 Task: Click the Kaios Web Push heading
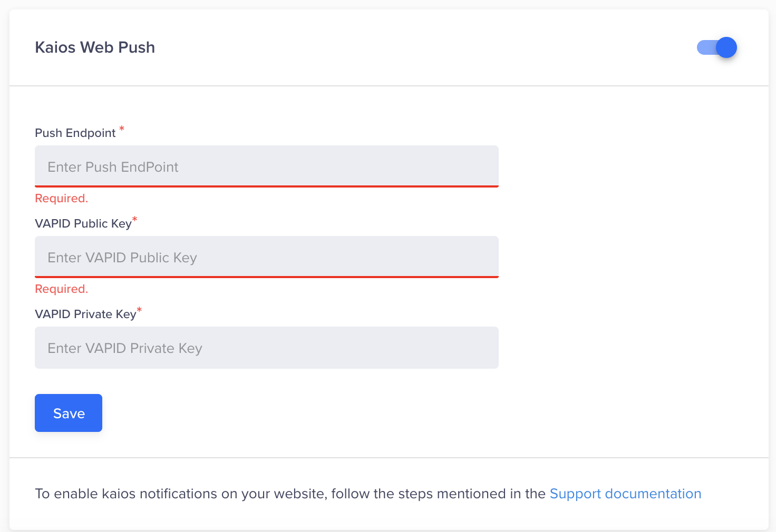(x=95, y=47)
